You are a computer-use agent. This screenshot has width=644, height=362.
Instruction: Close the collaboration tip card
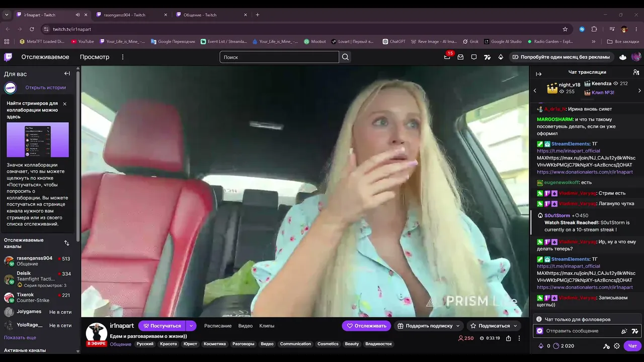tap(64, 104)
